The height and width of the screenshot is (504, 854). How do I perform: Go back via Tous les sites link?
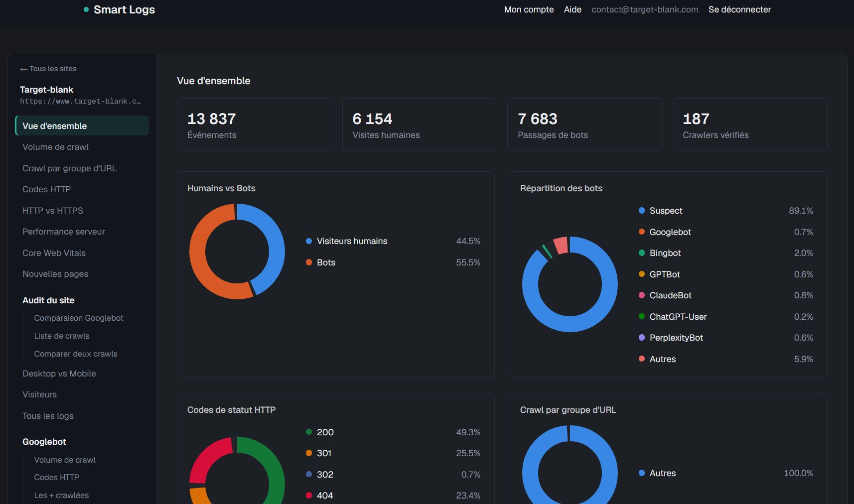click(48, 69)
